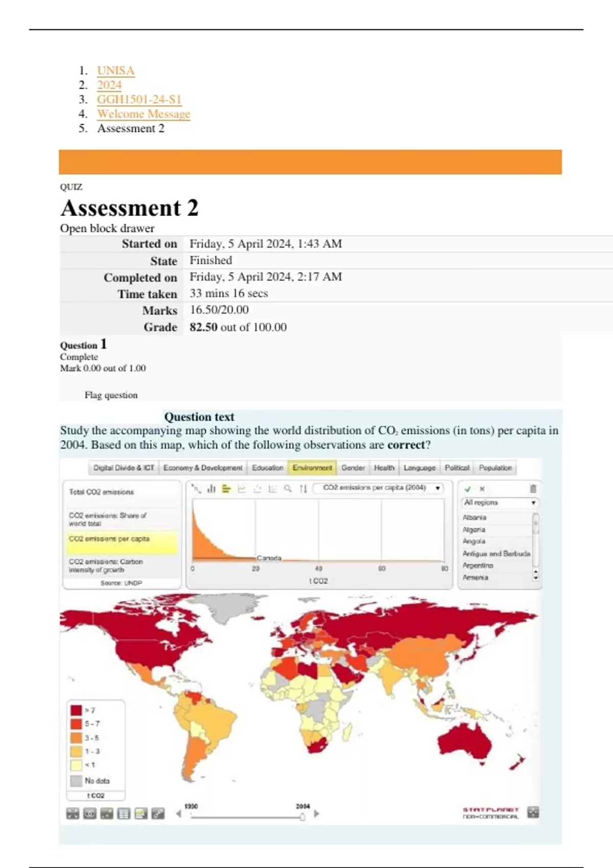613x868 pixels.
Task: Open the Population tab
Action: tap(495, 468)
